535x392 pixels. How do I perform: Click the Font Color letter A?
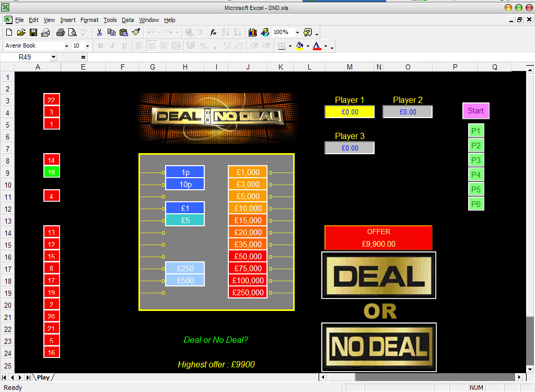[x=317, y=46]
